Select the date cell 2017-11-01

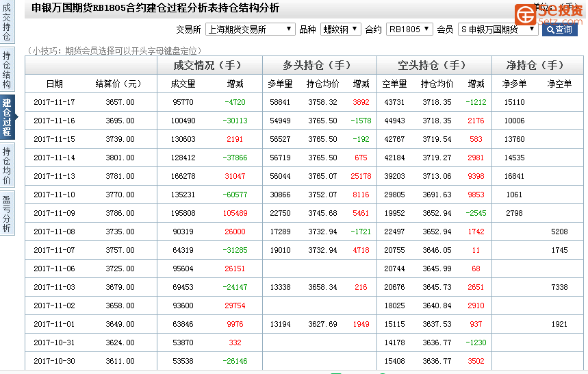(x=54, y=324)
